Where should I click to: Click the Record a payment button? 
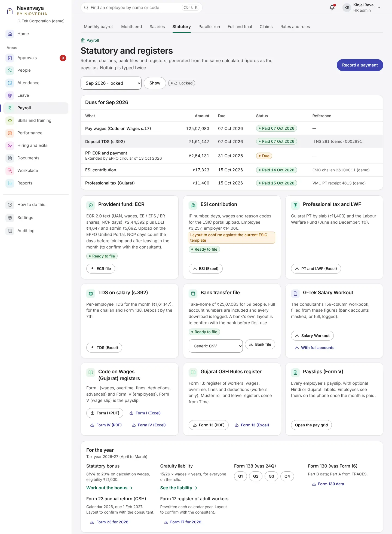pos(360,65)
